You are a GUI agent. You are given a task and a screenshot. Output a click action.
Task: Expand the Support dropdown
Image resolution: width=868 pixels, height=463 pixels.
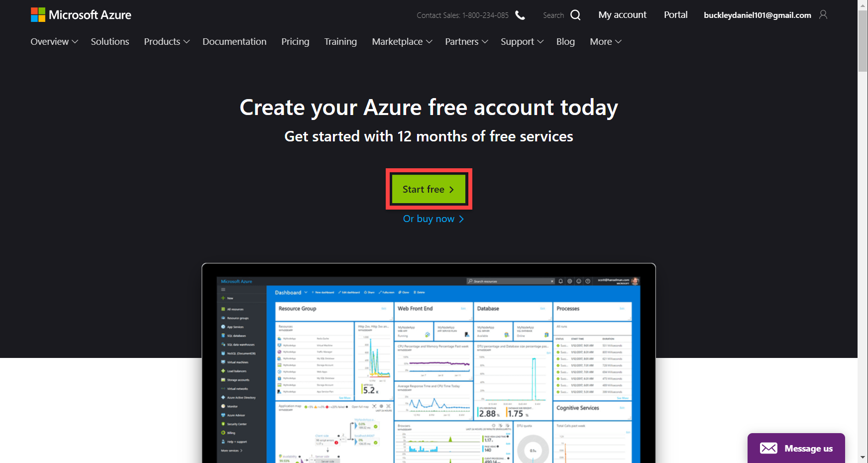pos(522,42)
